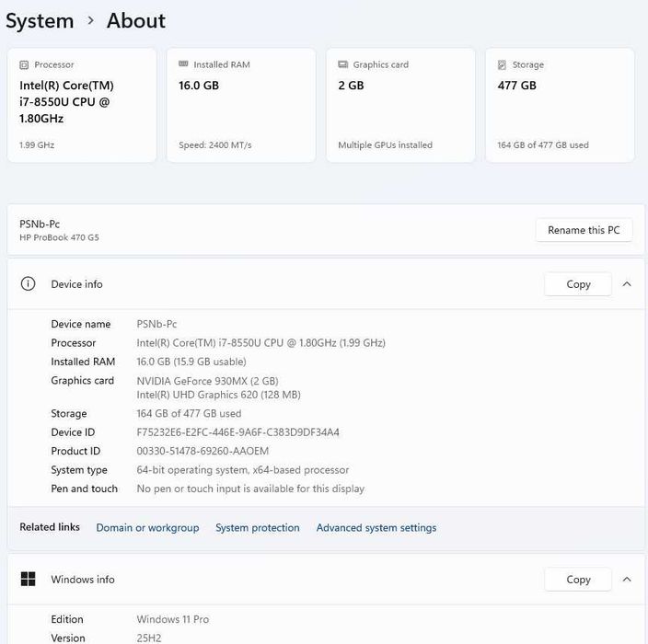The width and height of the screenshot is (648, 644).
Task: Open the Installed RAM summary card
Action: 241,105
